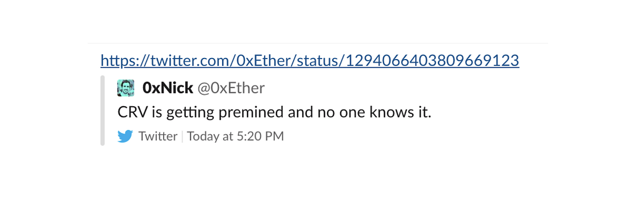Click the pipe separator after Twitter label
Image resolution: width=644 pixels, height=205 pixels.
(182, 136)
